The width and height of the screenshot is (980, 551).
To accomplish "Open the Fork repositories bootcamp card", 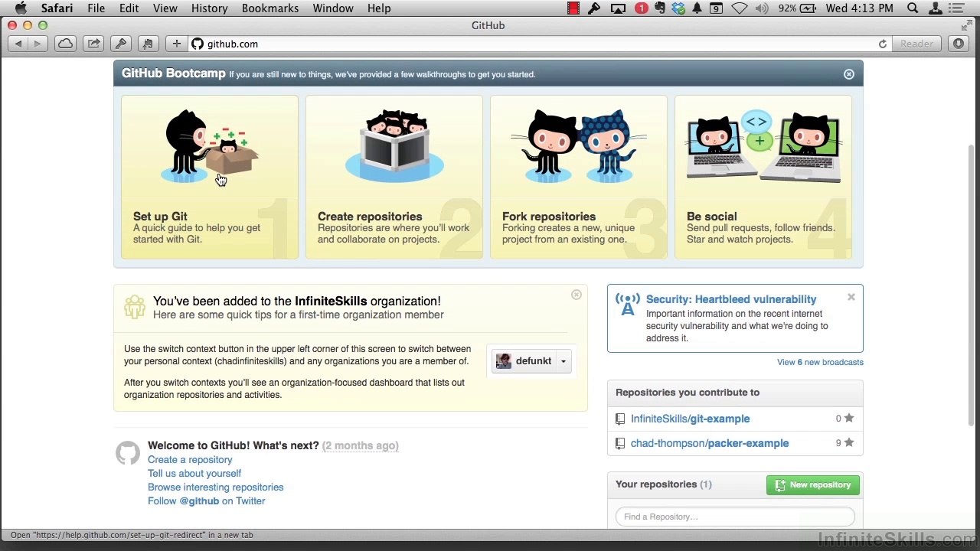I will tap(579, 177).
